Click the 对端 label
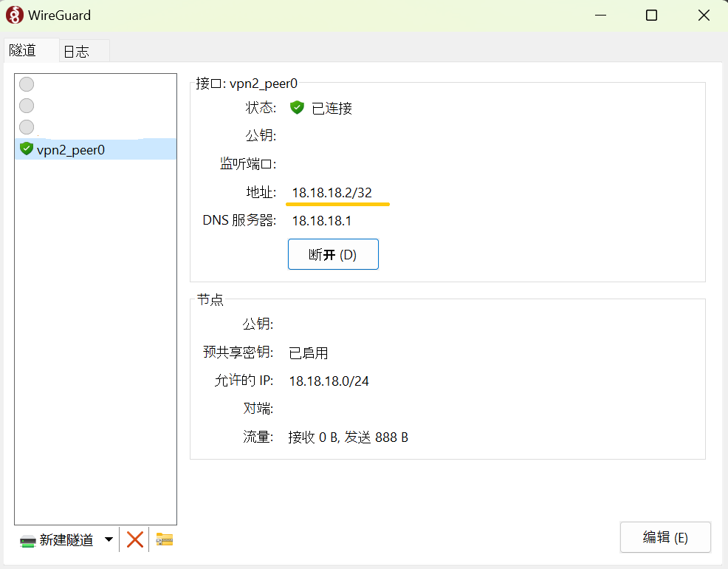Screen dimensions: 728x569 (x=258, y=409)
